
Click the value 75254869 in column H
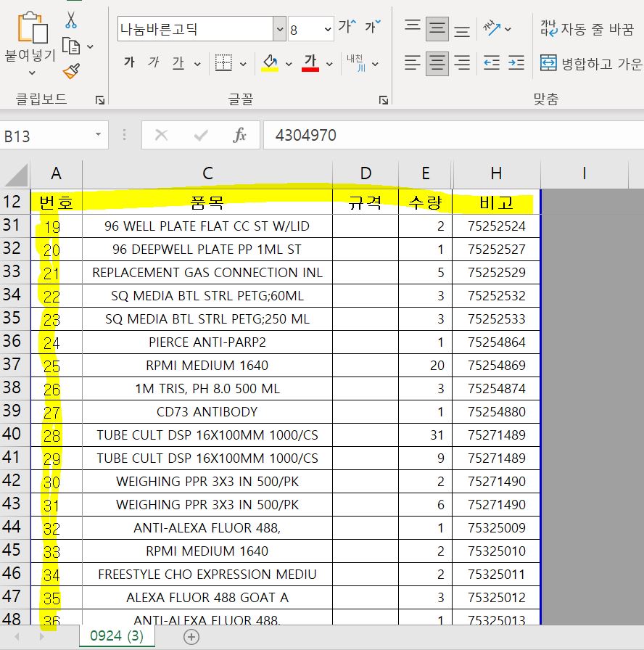pos(497,365)
